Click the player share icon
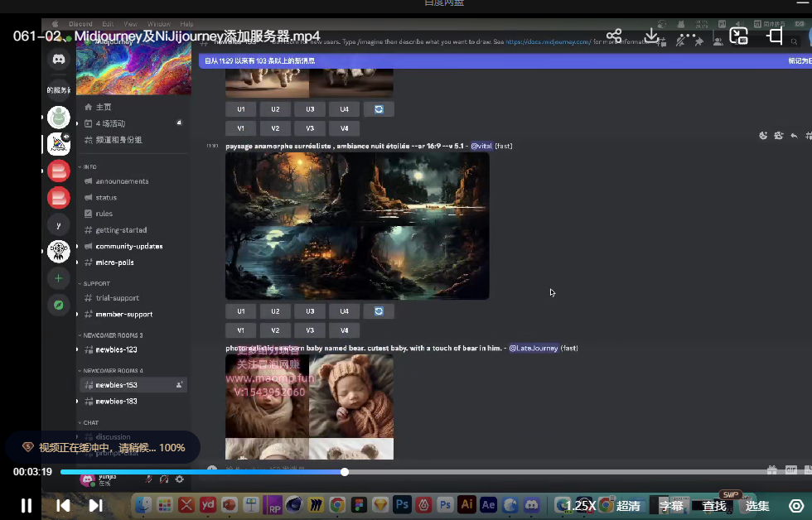Image resolution: width=812 pixels, height=520 pixels. 614,36
